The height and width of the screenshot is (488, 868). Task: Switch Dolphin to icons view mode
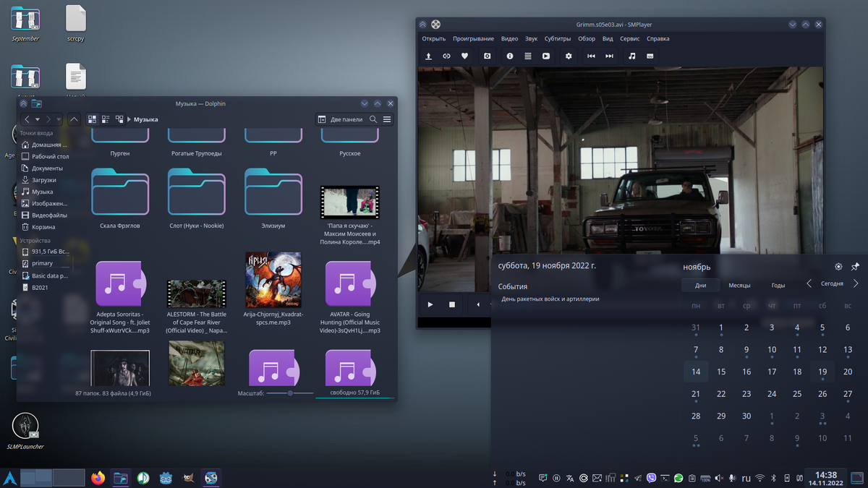coord(92,119)
